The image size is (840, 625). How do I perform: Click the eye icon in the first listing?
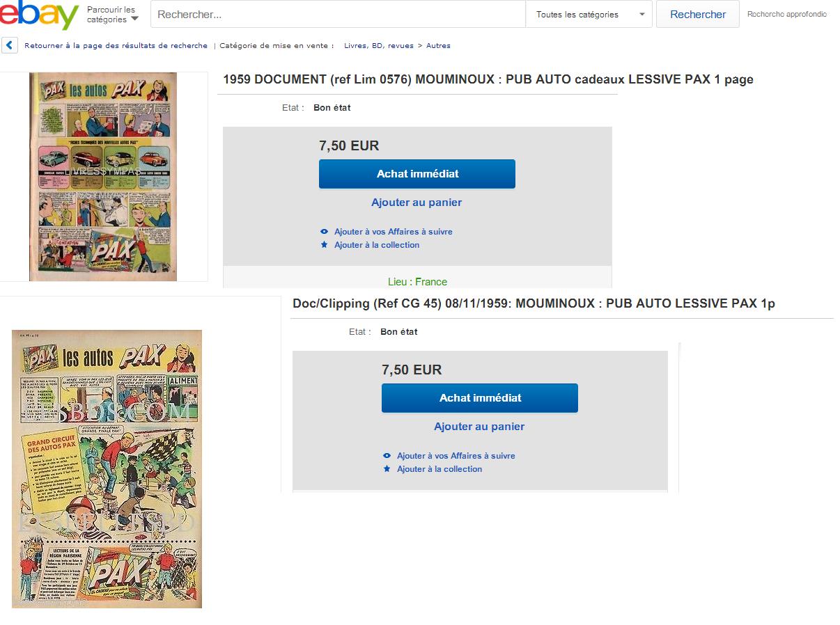pyautogui.click(x=324, y=232)
